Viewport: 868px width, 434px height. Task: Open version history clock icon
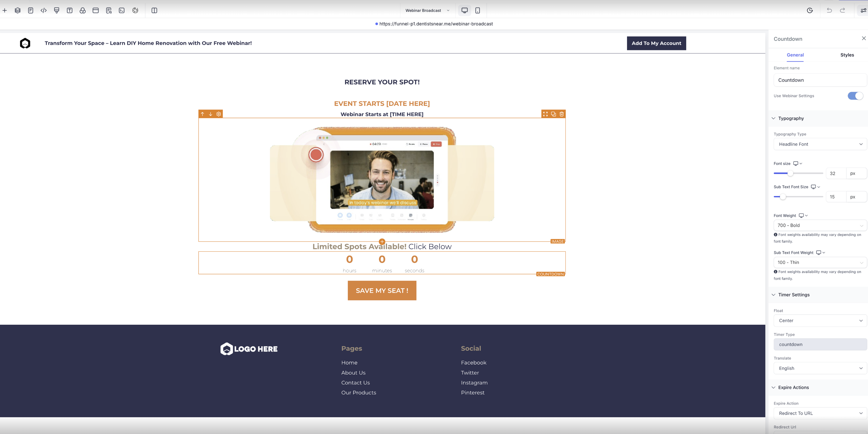point(810,10)
